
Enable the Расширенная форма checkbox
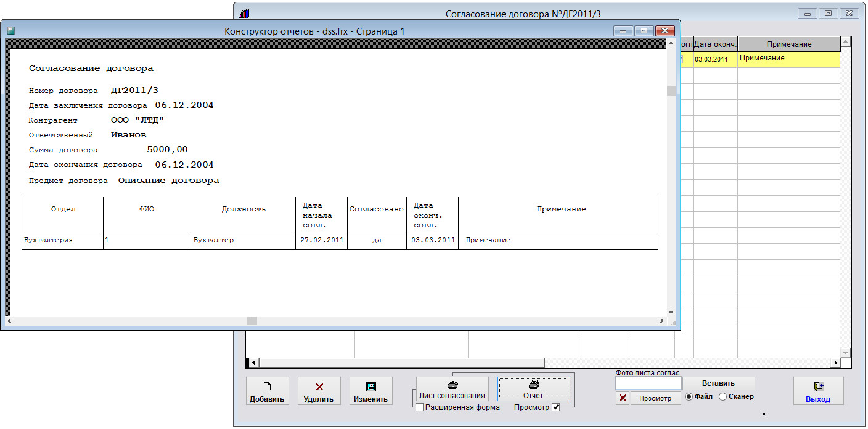point(419,407)
